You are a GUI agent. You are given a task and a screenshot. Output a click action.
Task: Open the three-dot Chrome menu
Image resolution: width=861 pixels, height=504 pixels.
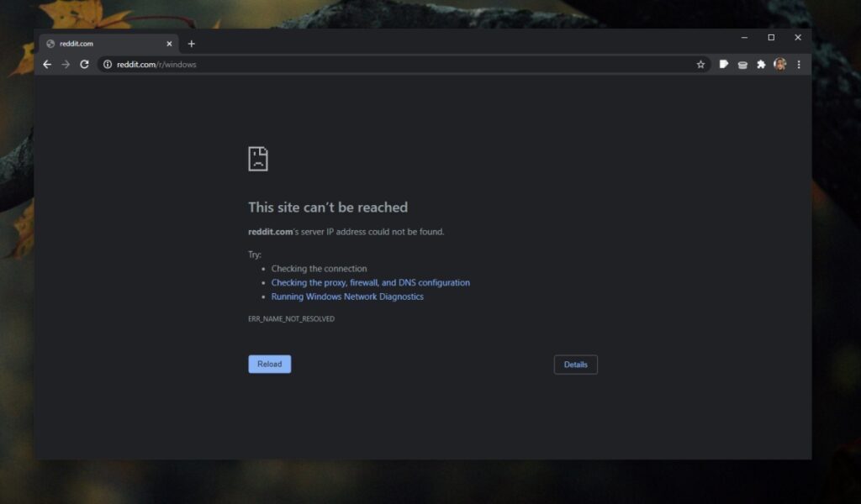799,64
